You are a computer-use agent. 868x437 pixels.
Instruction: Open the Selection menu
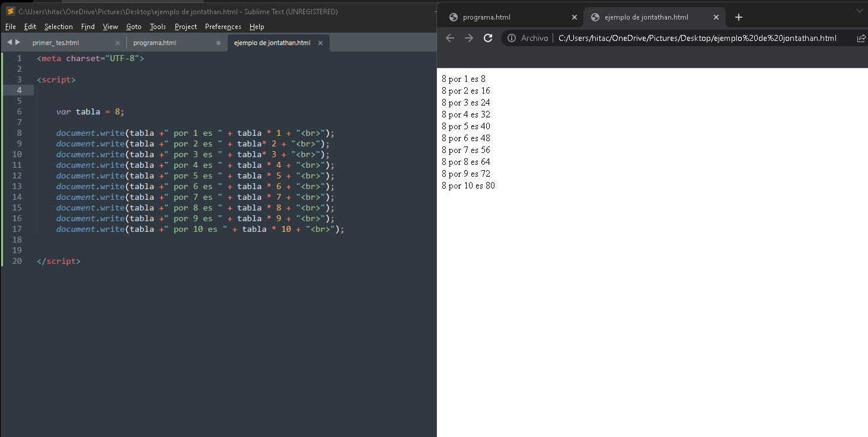tap(59, 27)
